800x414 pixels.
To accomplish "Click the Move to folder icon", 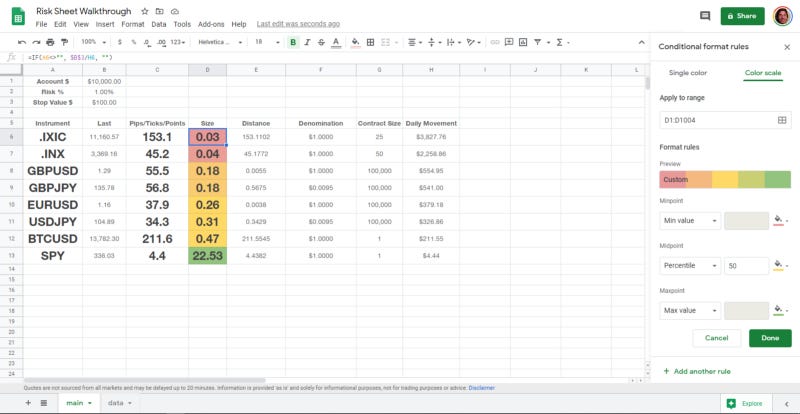I will (160, 11).
